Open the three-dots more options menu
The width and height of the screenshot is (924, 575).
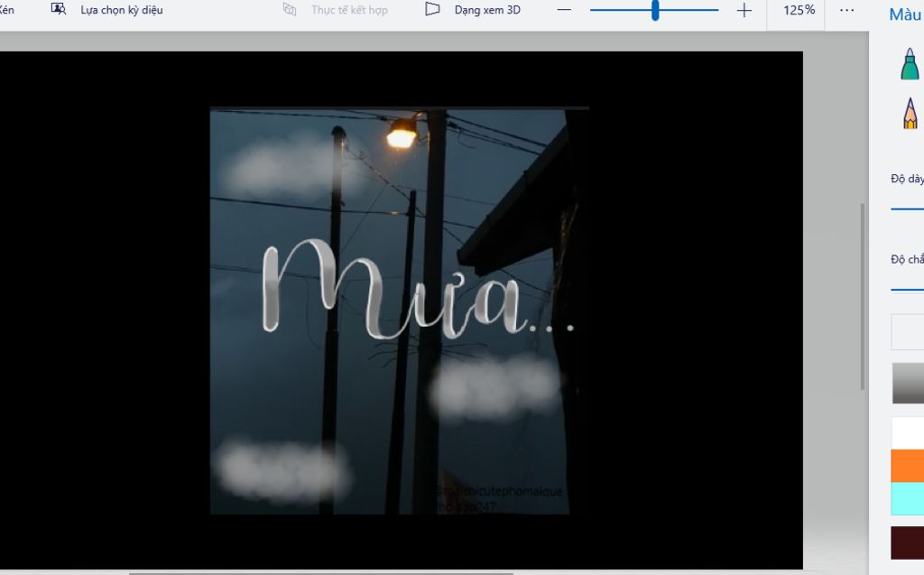pyautogui.click(x=846, y=10)
